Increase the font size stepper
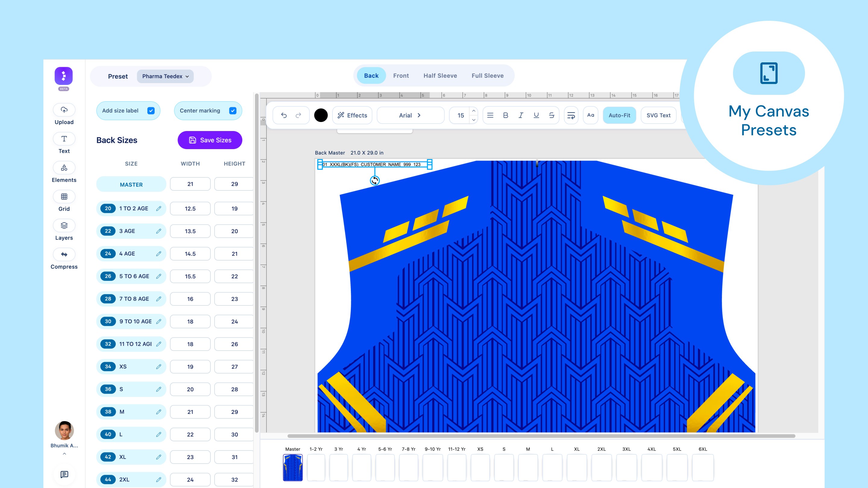This screenshot has width=868, height=488. (x=473, y=111)
